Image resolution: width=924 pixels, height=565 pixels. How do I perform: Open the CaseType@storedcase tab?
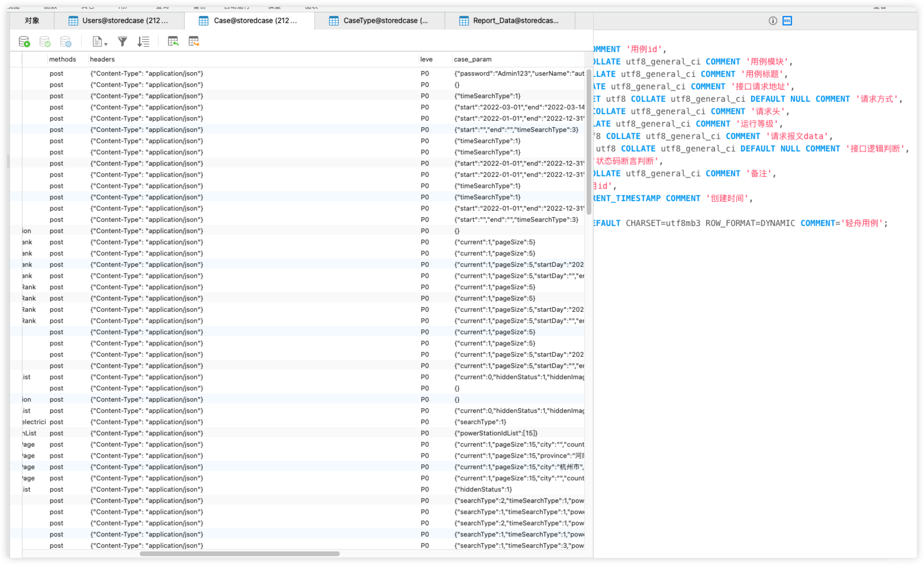(379, 21)
